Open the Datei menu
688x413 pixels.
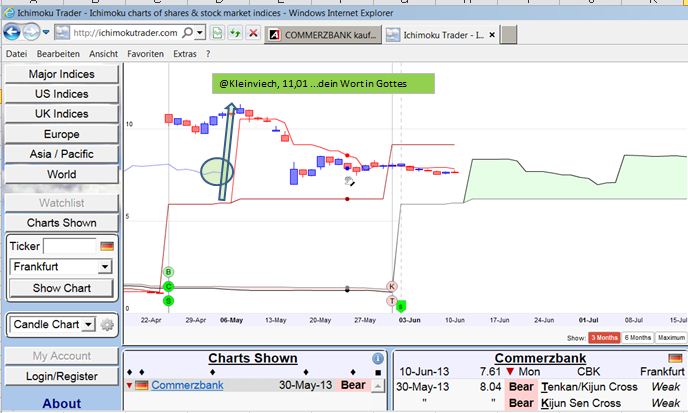(x=16, y=54)
